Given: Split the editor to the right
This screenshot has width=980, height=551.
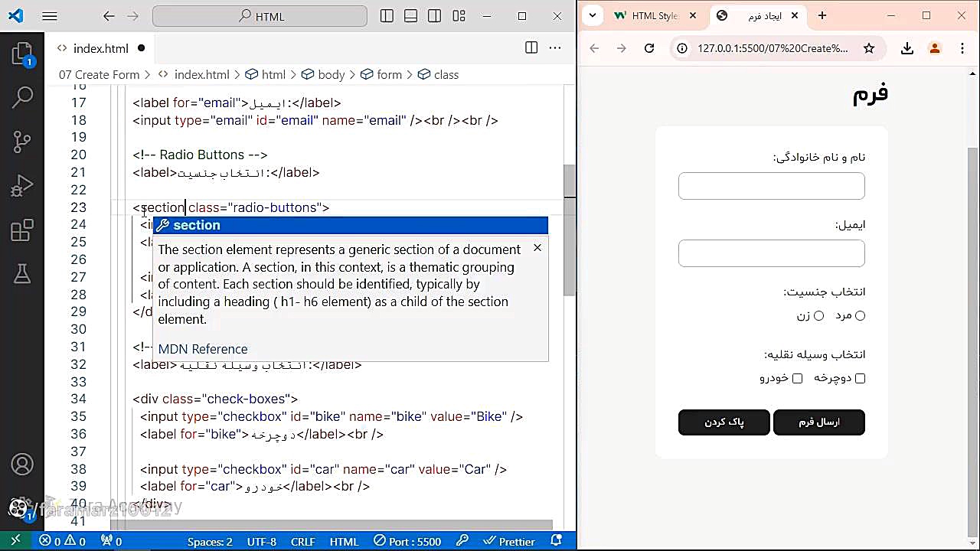Looking at the screenshot, I should click(x=531, y=48).
